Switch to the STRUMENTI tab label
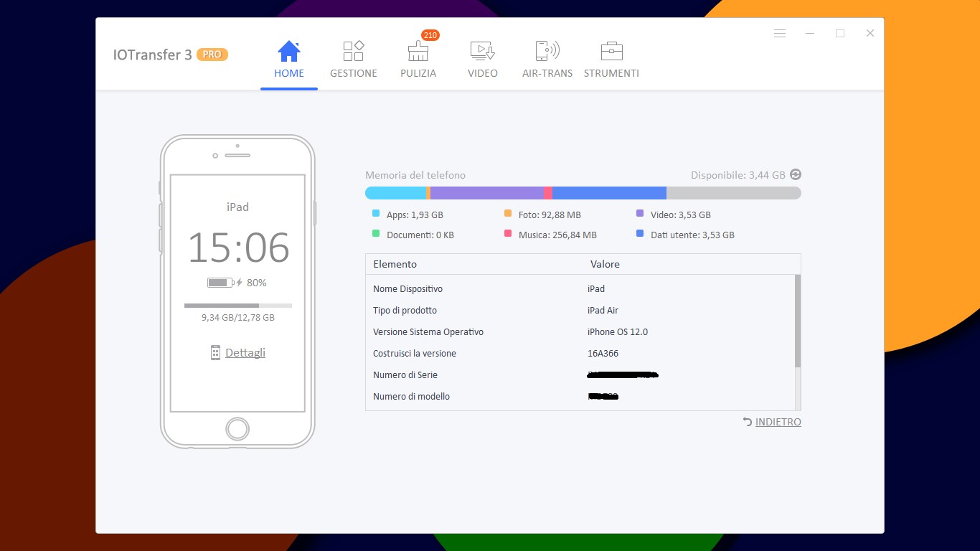 611,73
